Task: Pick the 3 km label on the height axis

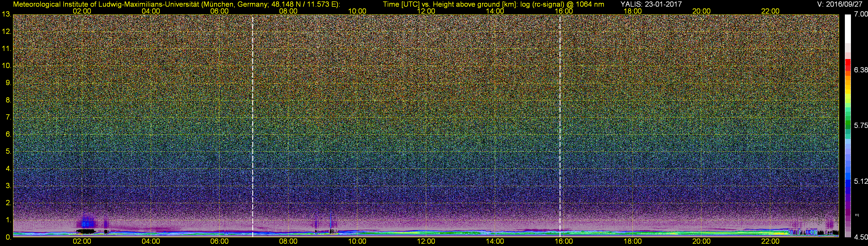Action: (8, 186)
